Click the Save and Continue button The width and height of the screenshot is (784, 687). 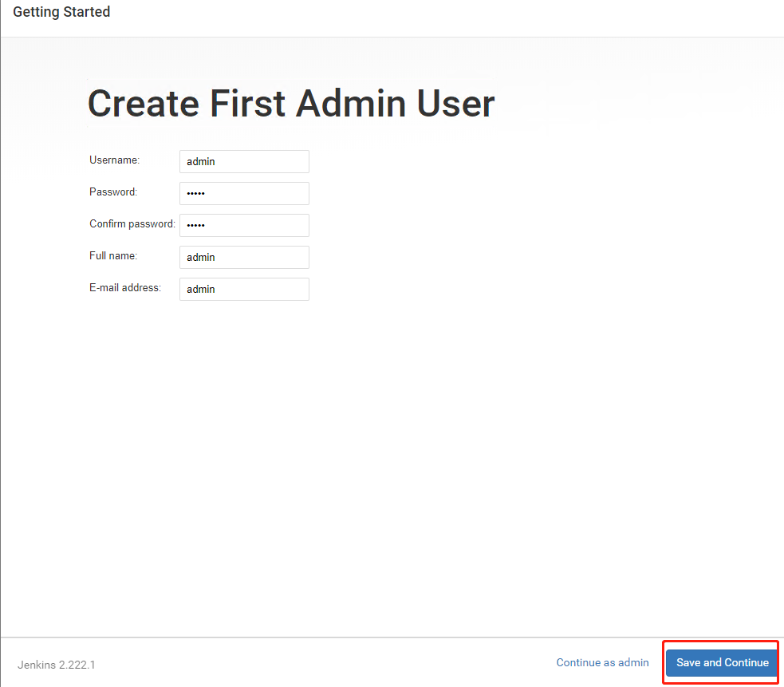[722, 662]
